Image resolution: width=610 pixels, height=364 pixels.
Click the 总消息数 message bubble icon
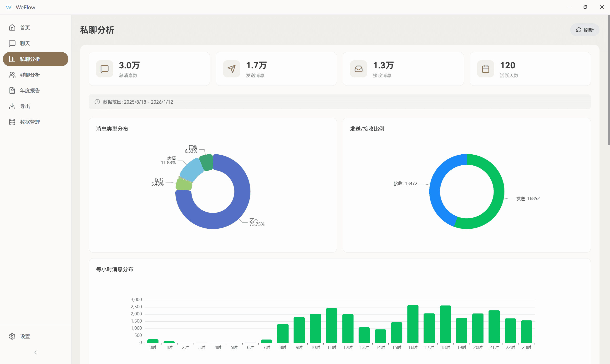pos(105,69)
